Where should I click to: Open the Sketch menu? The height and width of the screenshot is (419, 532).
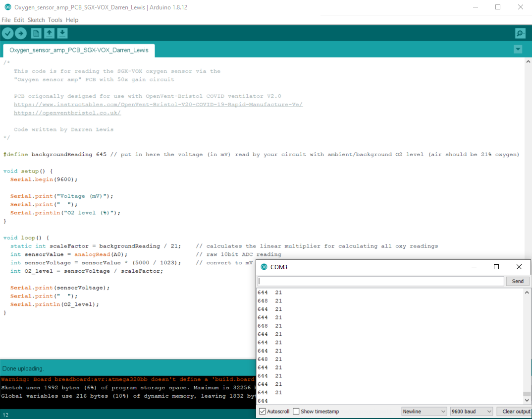(x=36, y=20)
